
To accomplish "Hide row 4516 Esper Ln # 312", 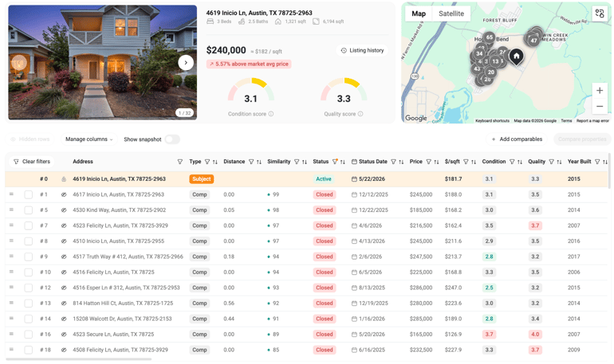I will tap(64, 288).
